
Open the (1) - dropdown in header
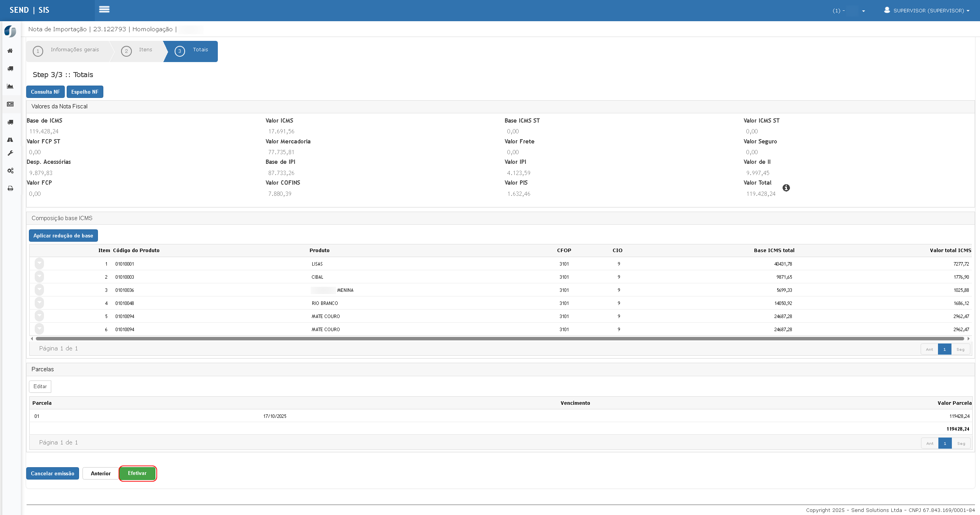848,11
